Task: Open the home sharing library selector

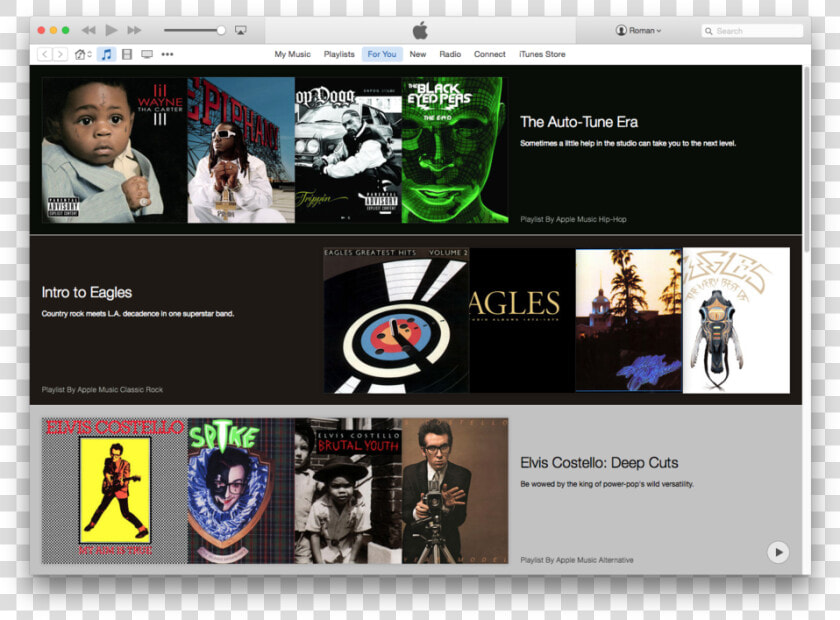Action: pyautogui.click(x=82, y=54)
